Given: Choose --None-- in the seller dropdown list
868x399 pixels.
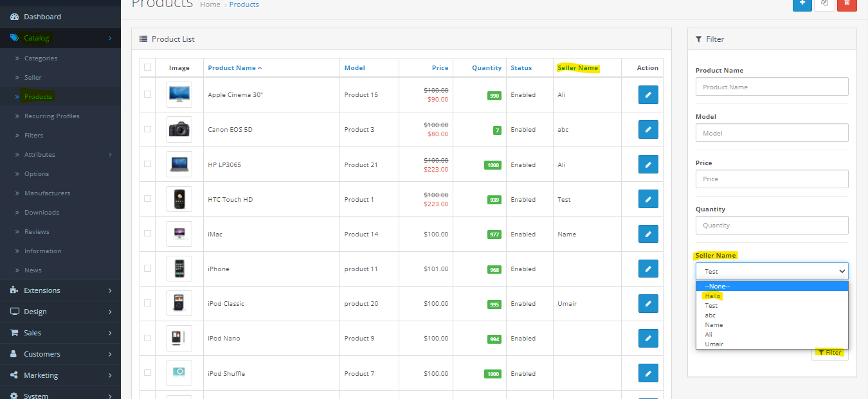Looking at the screenshot, I should click(772, 287).
